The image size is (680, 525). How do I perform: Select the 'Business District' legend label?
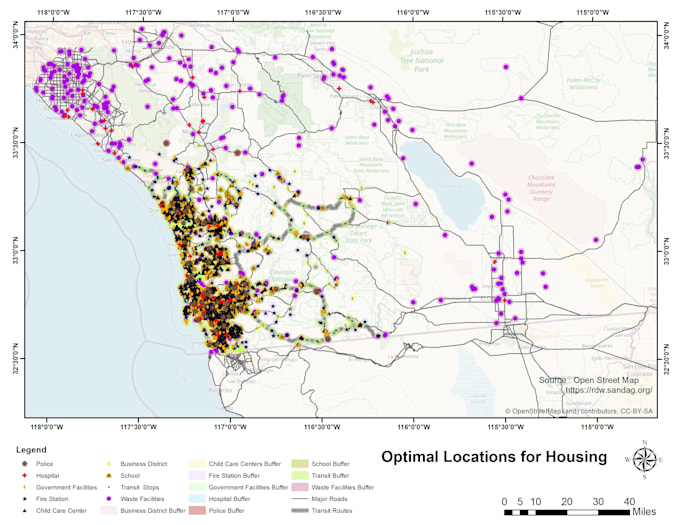tap(144, 464)
